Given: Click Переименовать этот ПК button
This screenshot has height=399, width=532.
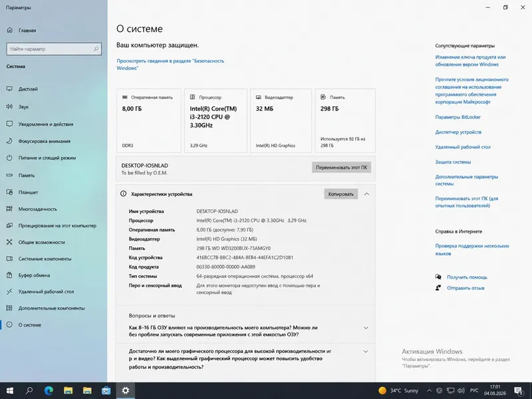Looking at the screenshot, I should click(341, 168).
